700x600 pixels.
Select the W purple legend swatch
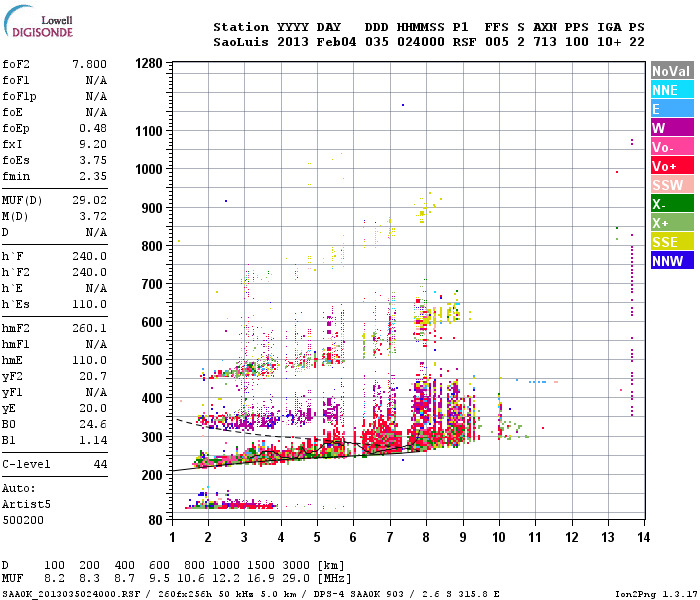672,128
